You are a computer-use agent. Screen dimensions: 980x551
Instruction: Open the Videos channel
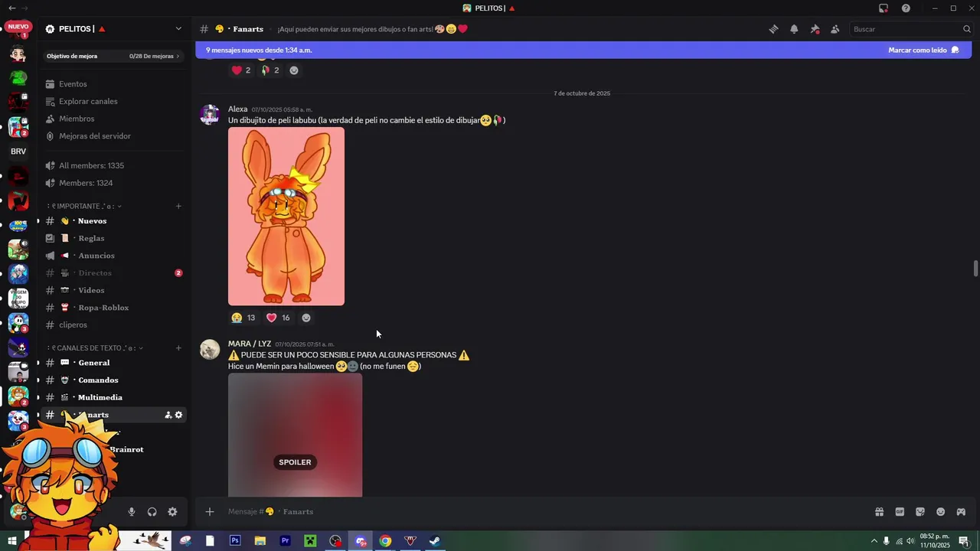113,290
